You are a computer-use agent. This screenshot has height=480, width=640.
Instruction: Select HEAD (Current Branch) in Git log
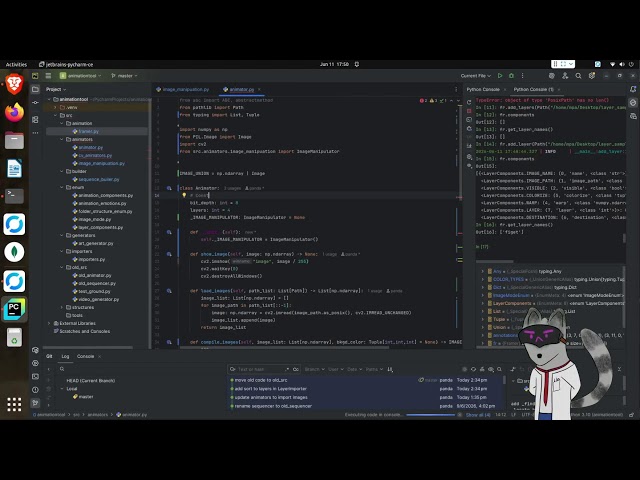pos(91,381)
